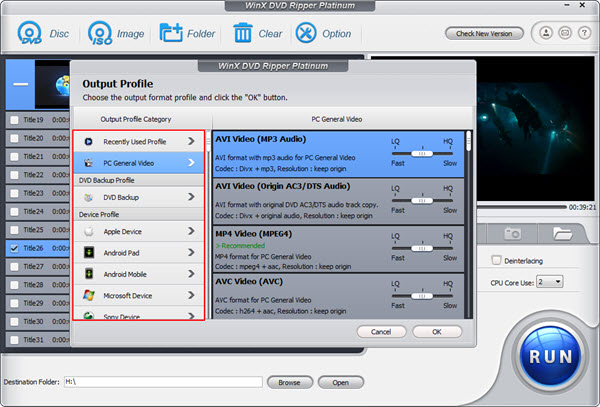Check the Title19 checkbox
Viewport: 600px width, 407px height.
14,120
